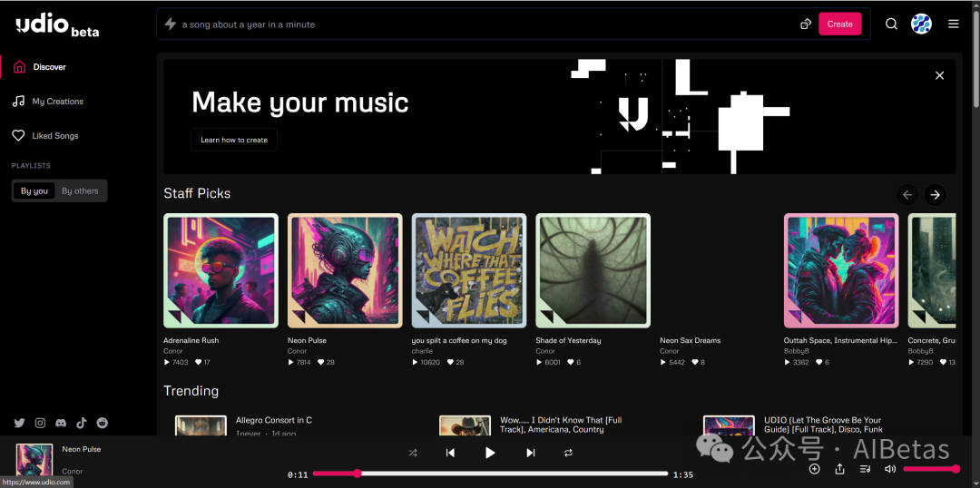This screenshot has height=488, width=980.
Task: Open the Twitter social link icon
Action: tap(19, 423)
